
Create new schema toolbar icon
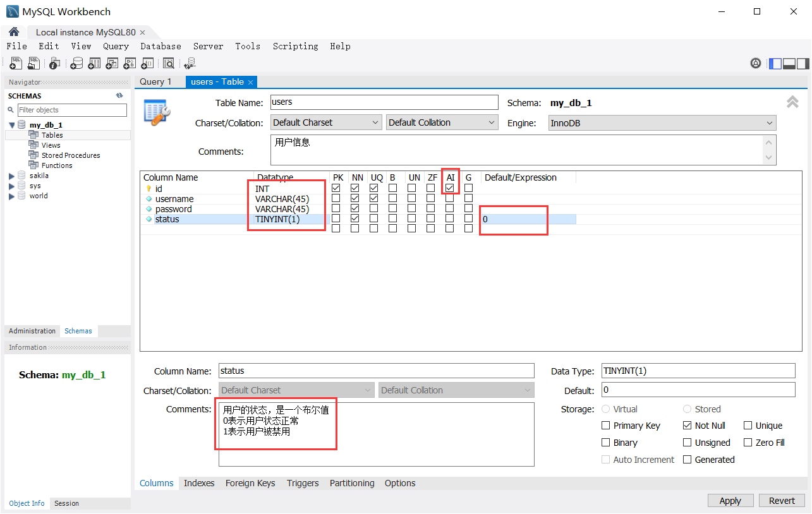tap(76, 63)
